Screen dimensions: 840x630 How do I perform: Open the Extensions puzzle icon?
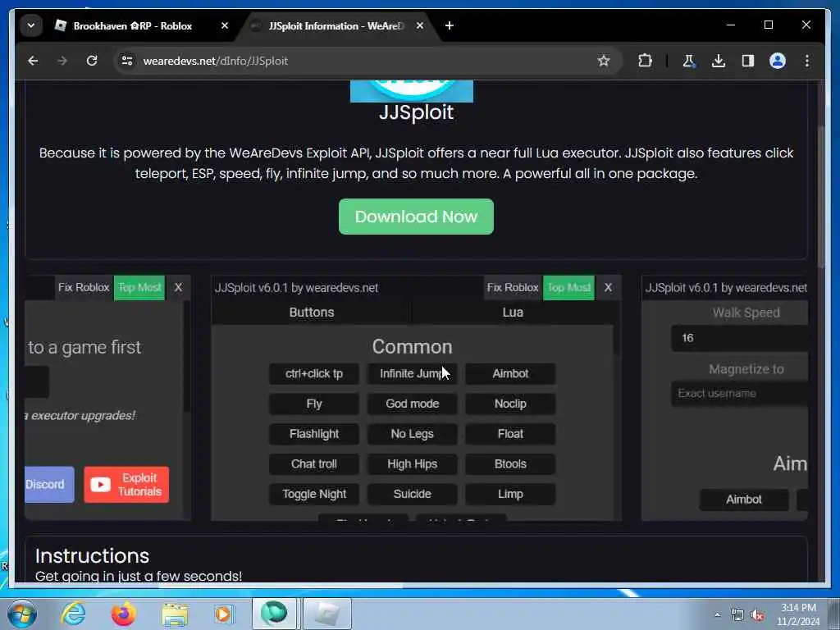click(x=645, y=61)
